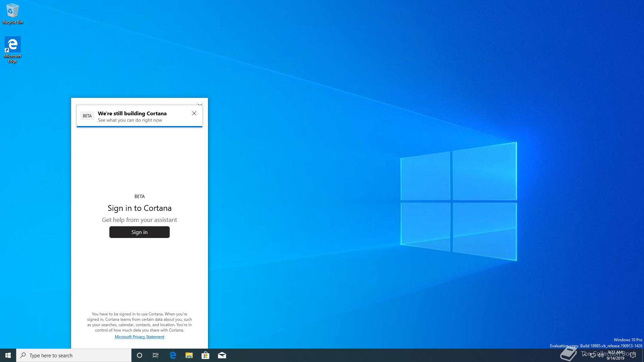
Task: Launch Microsoft Edge from the taskbar
Action: pos(173,355)
